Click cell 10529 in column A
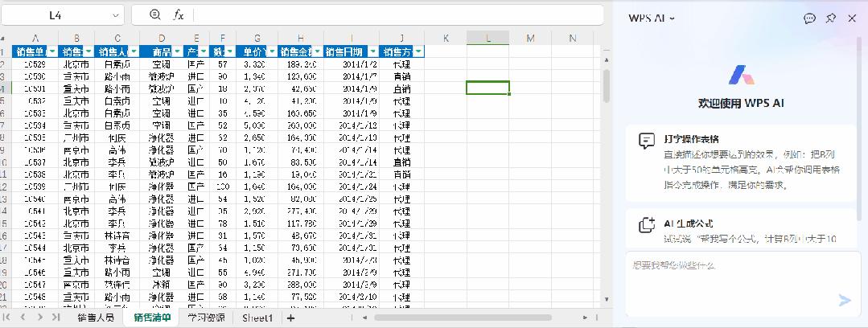 click(x=35, y=64)
